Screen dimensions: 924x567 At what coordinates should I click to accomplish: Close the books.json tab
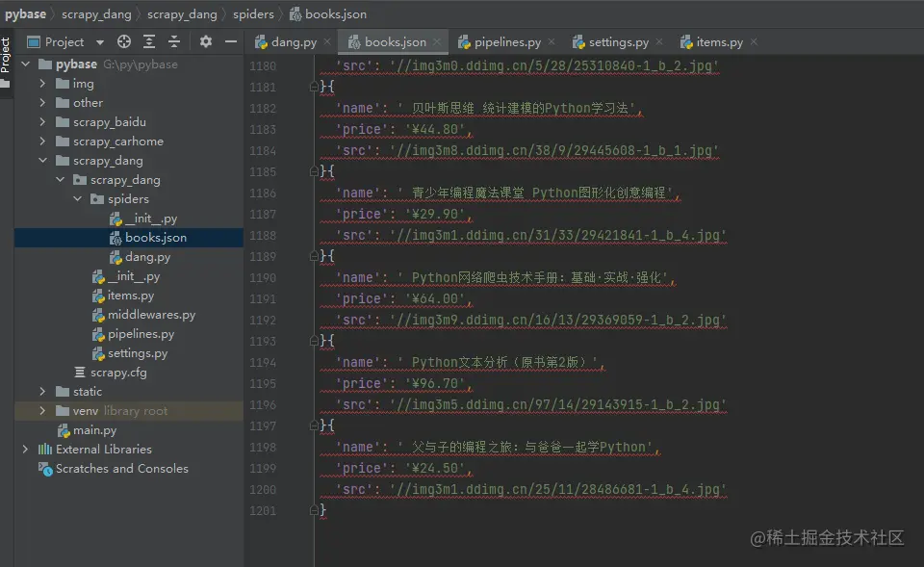437,41
